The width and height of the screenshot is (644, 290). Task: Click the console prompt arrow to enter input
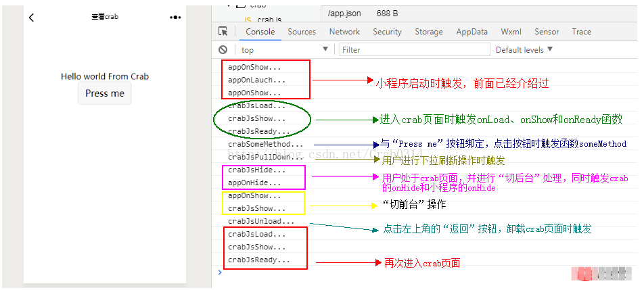click(x=220, y=272)
